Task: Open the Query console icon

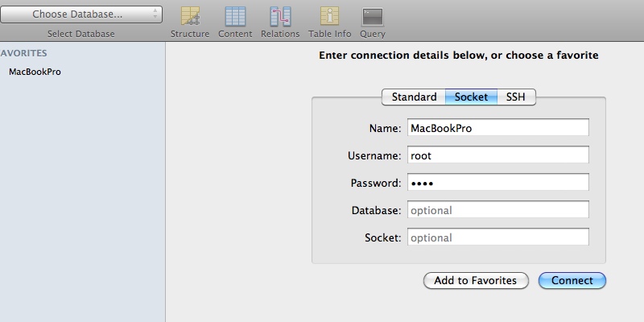Action: 373,17
